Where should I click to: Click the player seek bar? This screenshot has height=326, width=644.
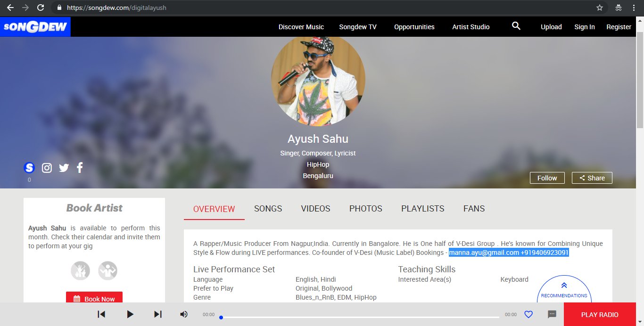point(359,317)
